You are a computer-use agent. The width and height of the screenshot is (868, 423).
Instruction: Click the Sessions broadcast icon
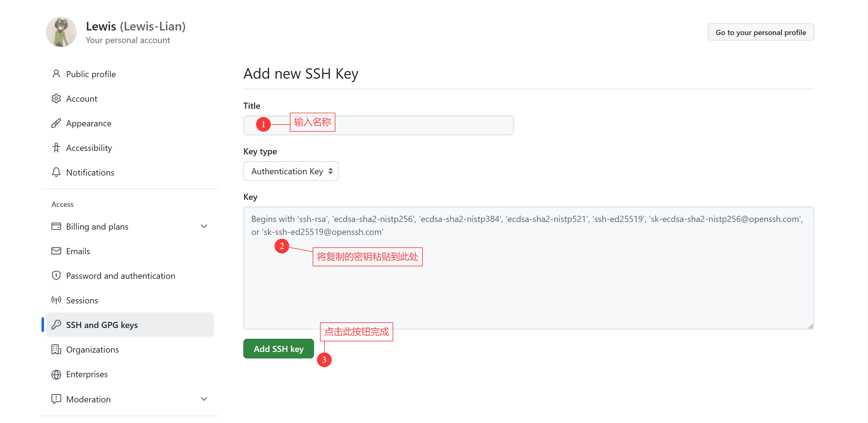[56, 300]
